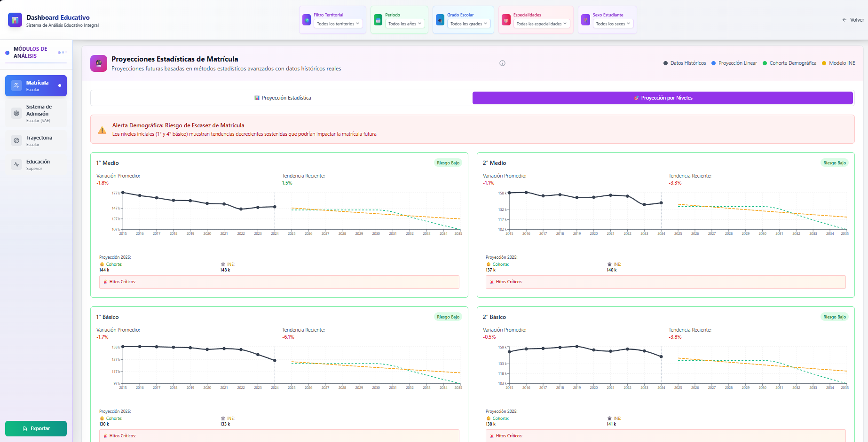868x442 pixels.
Task: Toggle Modelo INE legend series
Action: (x=838, y=63)
